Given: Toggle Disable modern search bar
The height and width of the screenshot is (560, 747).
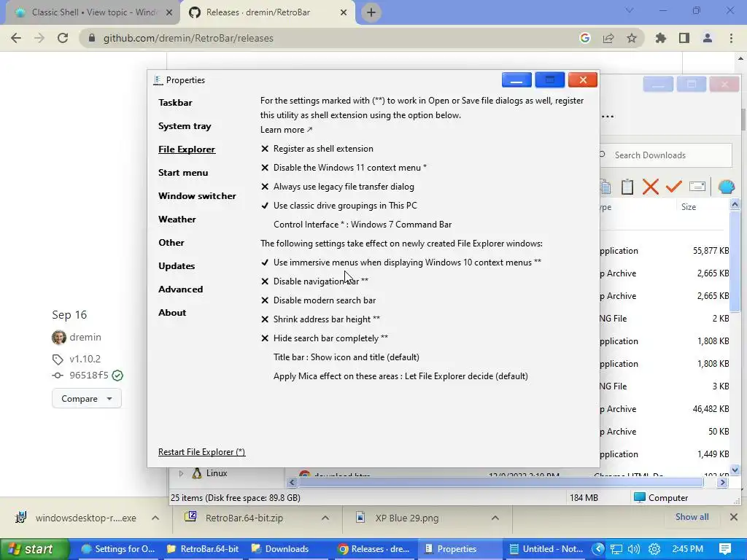Looking at the screenshot, I should pyautogui.click(x=318, y=300).
